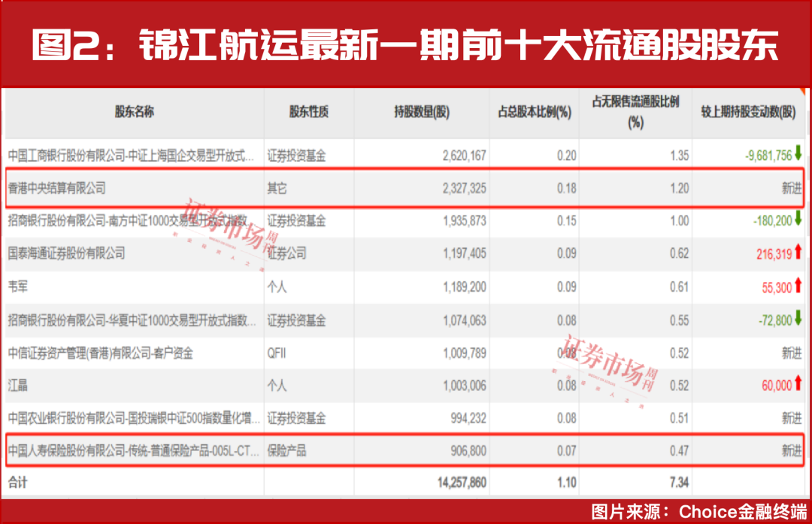Viewport: 812px width, 524px height.
Task: Select the 招商银行-华夏中证1000 shareholder name
Action: pos(132,320)
